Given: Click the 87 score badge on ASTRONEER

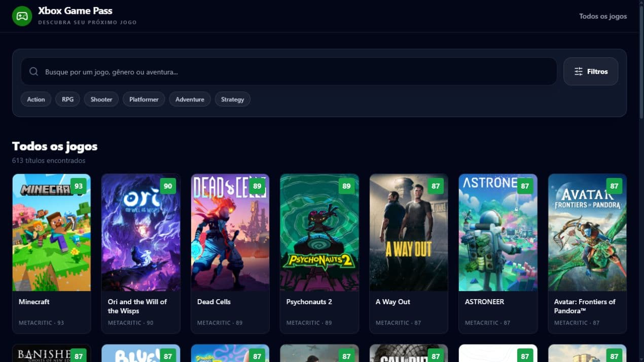Looking at the screenshot, I should pos(525,186).
